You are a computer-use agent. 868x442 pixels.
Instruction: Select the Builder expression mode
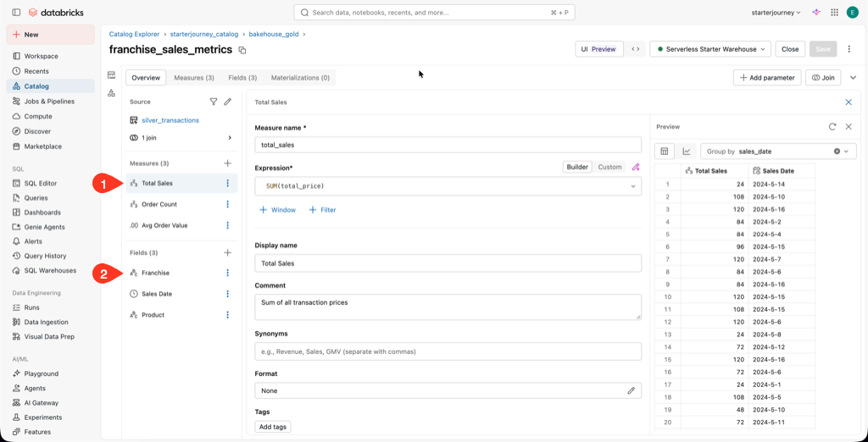click(x=577, y=167)
